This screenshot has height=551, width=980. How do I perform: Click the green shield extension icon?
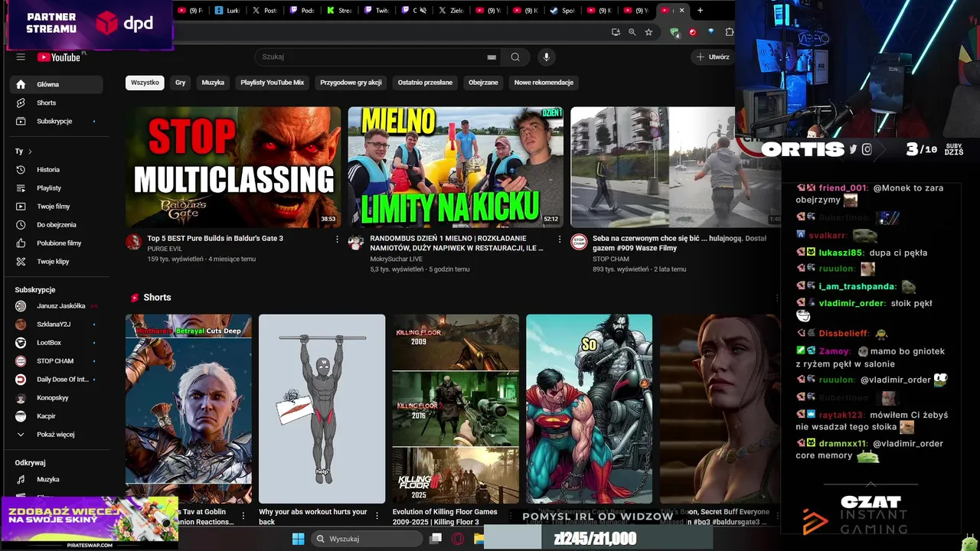pos(675,32)
